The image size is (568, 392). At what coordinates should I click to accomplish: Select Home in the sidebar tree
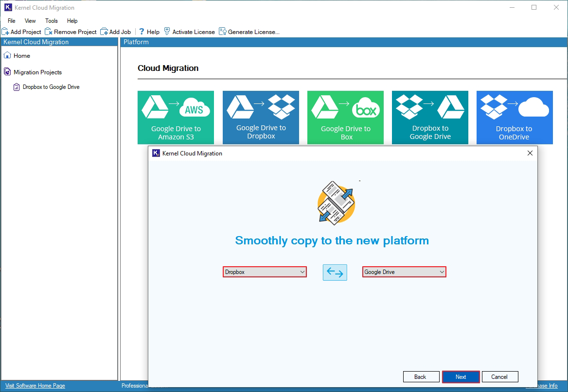pos(22,56)
